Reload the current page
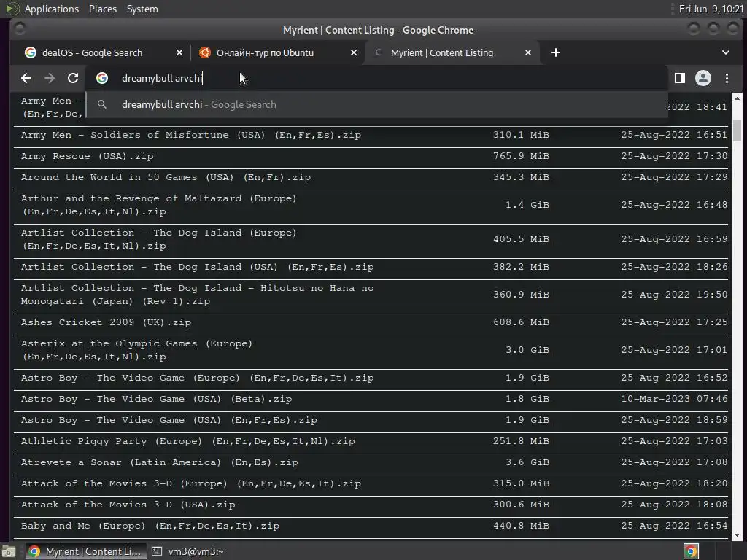 tap(73, 78)
